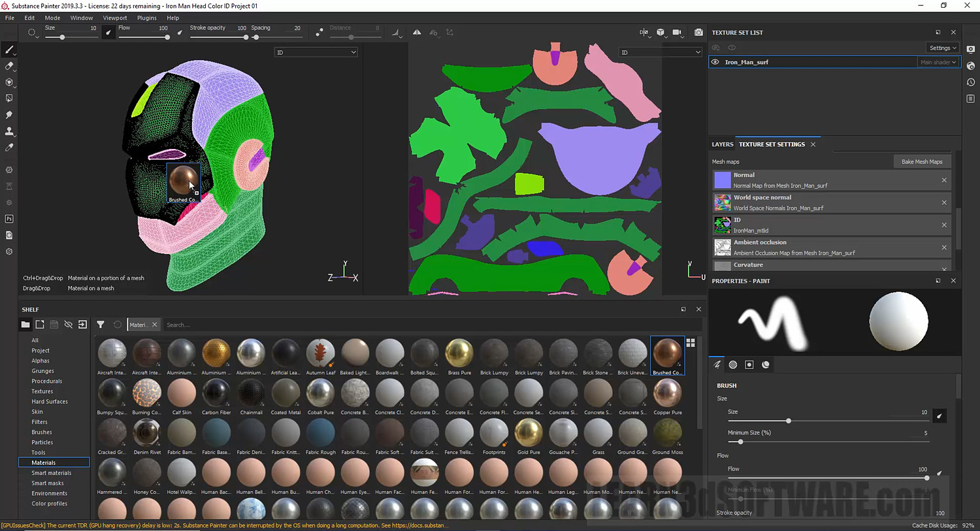Open the brush shape preset dropdown

(32, 33)
